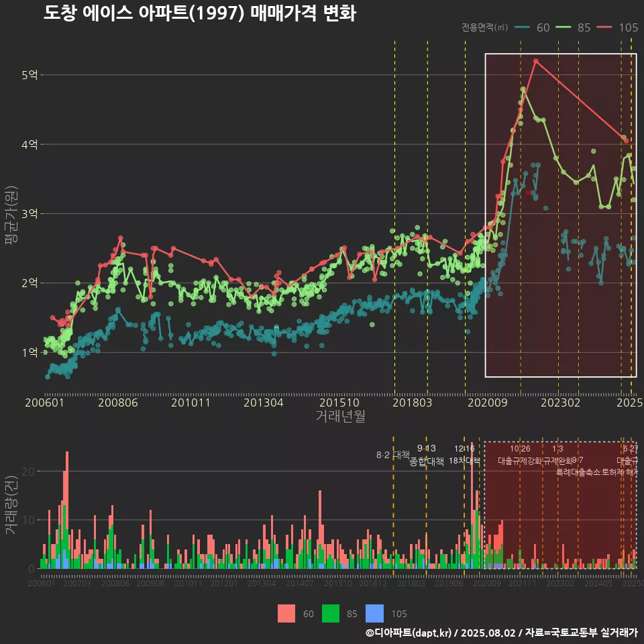
Task: Click the '대출규제강화' annotation label
Action: click(520, 460)
